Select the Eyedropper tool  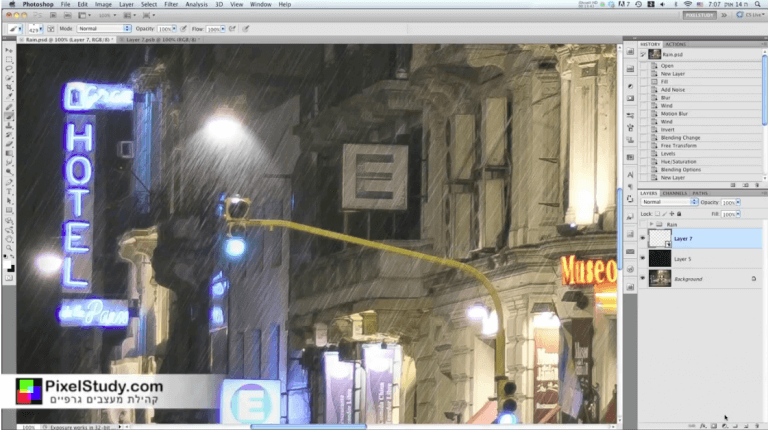pyautogui.click(x=9, y=97)
